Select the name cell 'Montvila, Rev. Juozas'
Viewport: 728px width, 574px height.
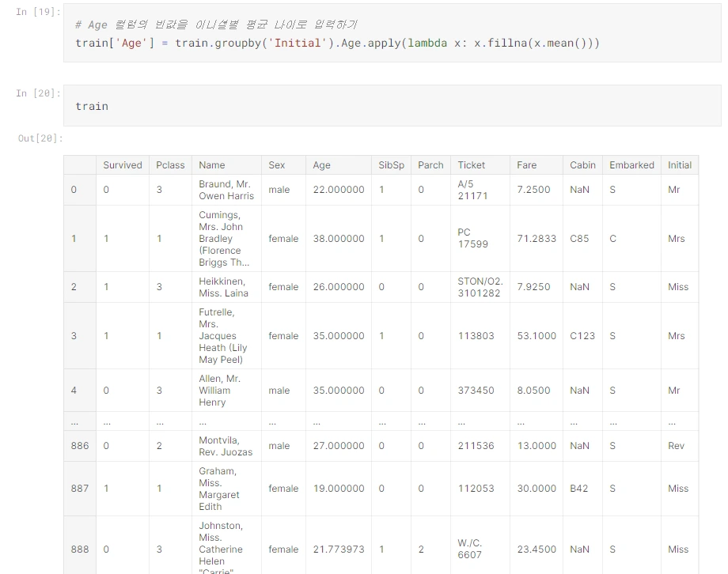pyautogui.click(x=226, y=446)
